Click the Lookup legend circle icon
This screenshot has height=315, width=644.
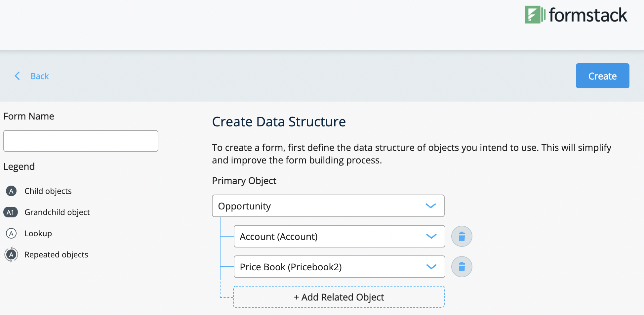click(11, 233)
